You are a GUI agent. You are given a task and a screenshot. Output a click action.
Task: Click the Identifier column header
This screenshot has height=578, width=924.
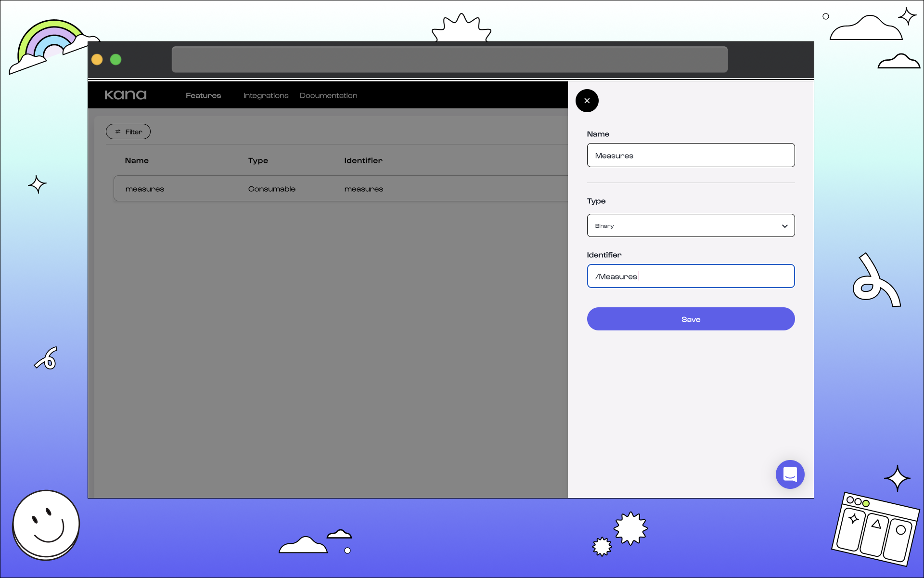(363, 160)
